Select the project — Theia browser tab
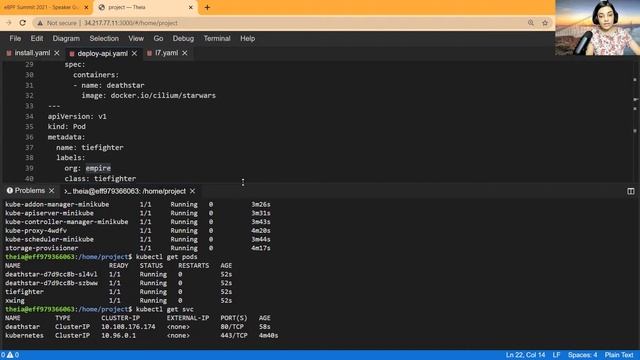The height and width of the screenshot is (360, 640). click(x=127, y=7)
